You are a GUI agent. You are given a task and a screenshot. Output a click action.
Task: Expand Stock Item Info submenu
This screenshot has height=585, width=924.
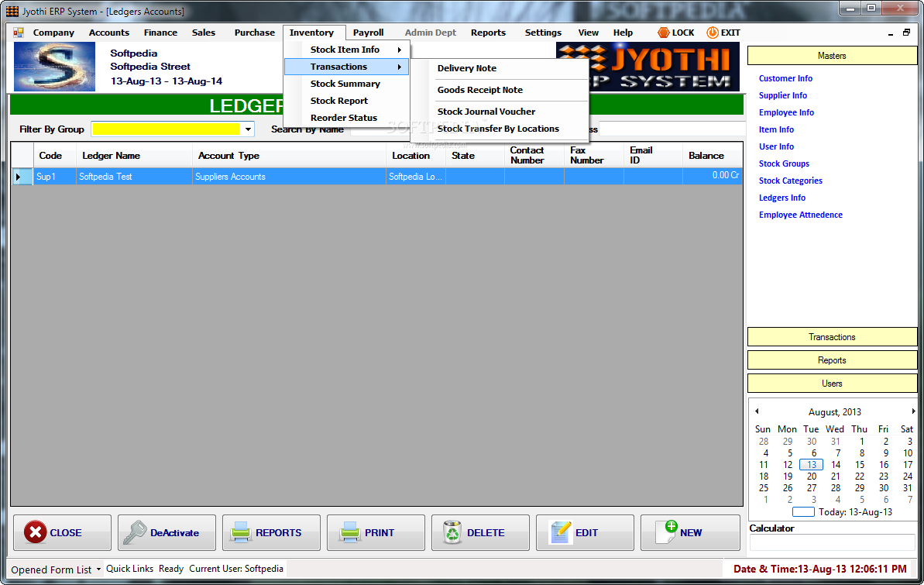(346, 50)
